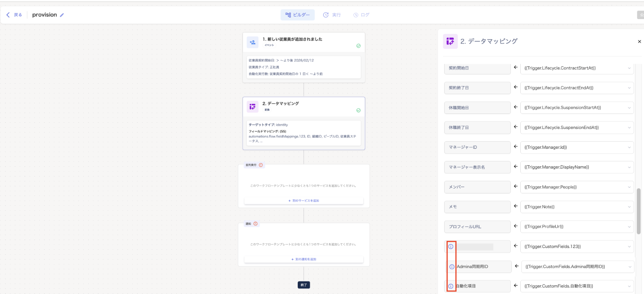Open the ログ tab

click(361, 15)
